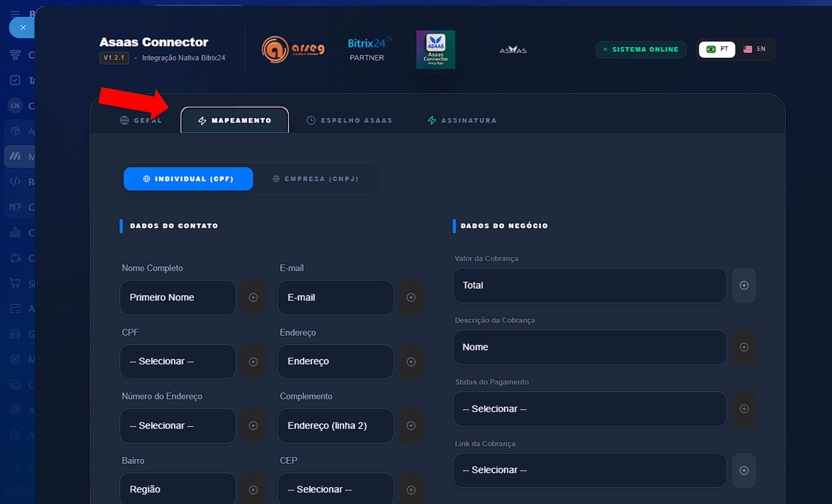Image resolution: width=832 pixels, height=504 pixels.
Task: Open the Status do Pagamento dropdown
Action: pyautogui.click(x=589, y=409)
